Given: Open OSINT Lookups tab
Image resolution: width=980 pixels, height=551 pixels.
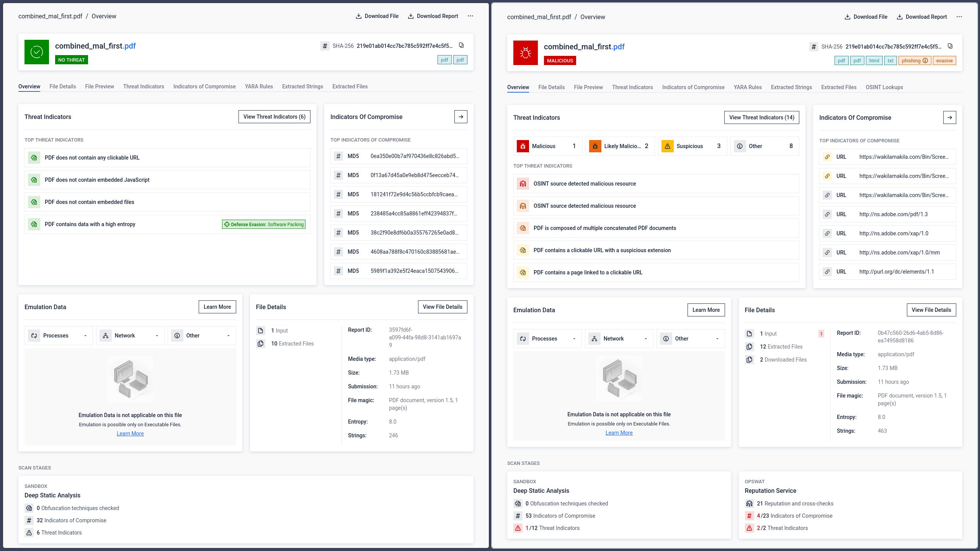Looking at the screenshot, I should [884, 87].
